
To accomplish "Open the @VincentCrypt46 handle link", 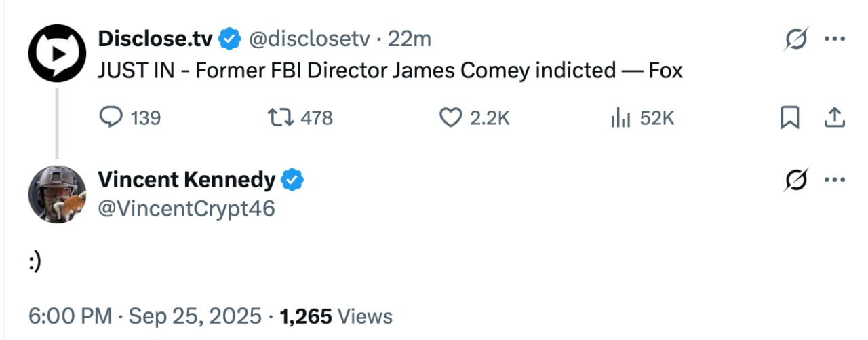I will tap(186, 208).
